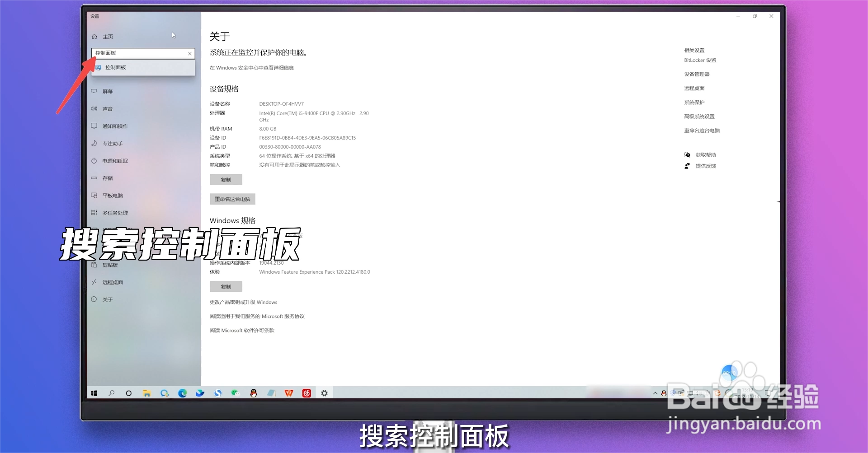Click the speaker icon beside 声音

94,108
